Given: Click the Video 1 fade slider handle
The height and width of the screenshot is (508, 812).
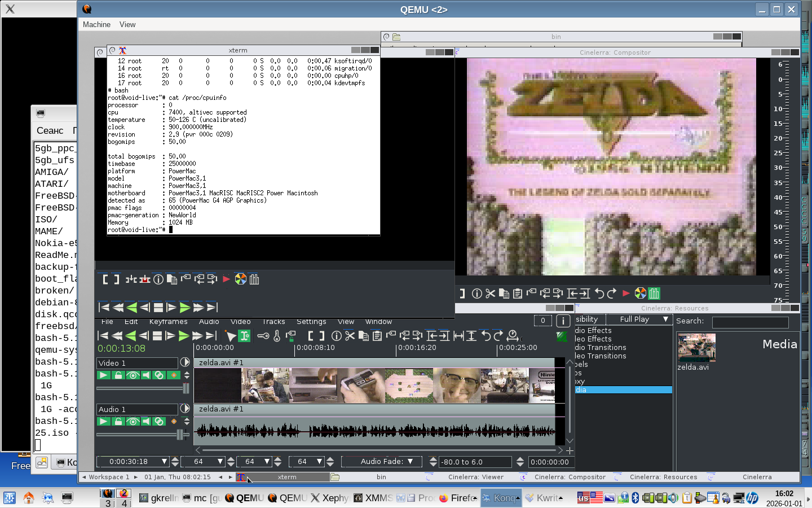Looking at the screenshot, I should tap(186, 388).
